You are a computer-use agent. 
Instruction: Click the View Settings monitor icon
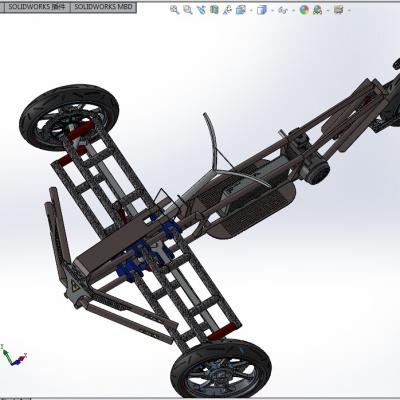[338, 10]
